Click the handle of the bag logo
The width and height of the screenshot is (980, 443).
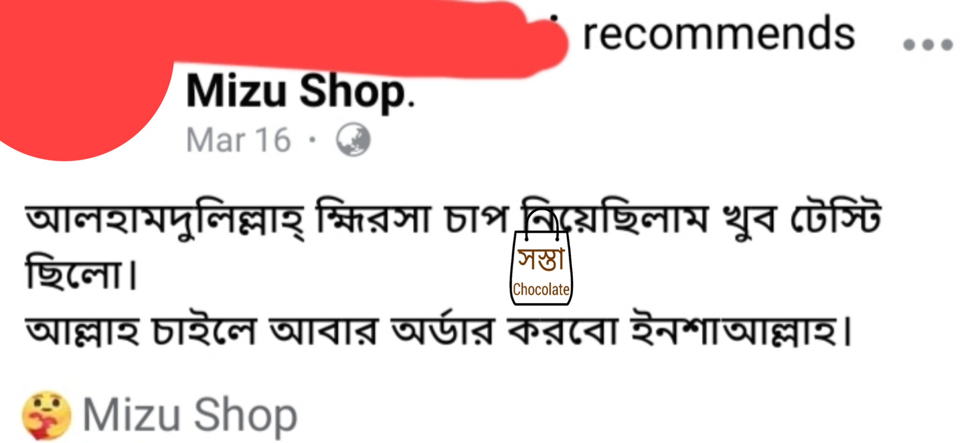(x=541, y=224)
